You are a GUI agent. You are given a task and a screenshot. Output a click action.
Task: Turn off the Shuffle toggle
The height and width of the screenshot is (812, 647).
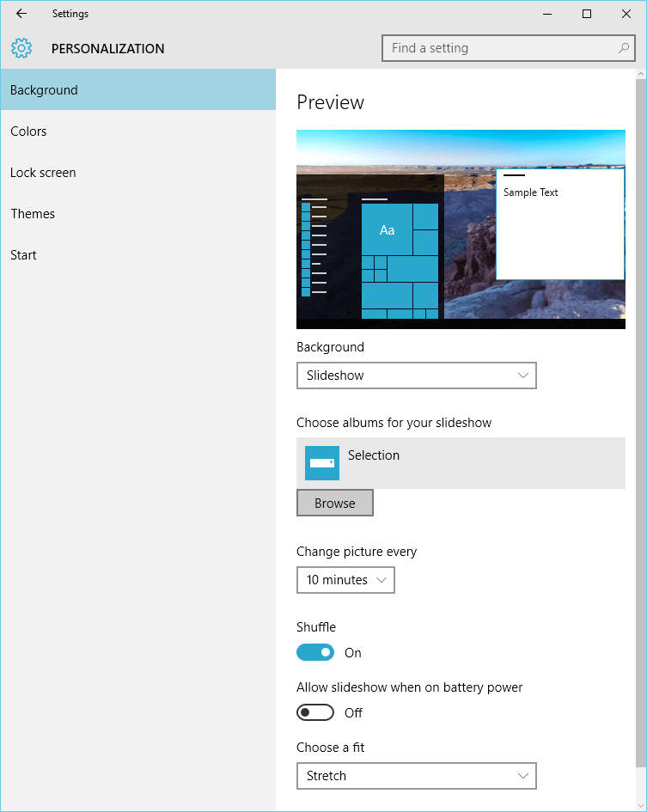(315, 653)
